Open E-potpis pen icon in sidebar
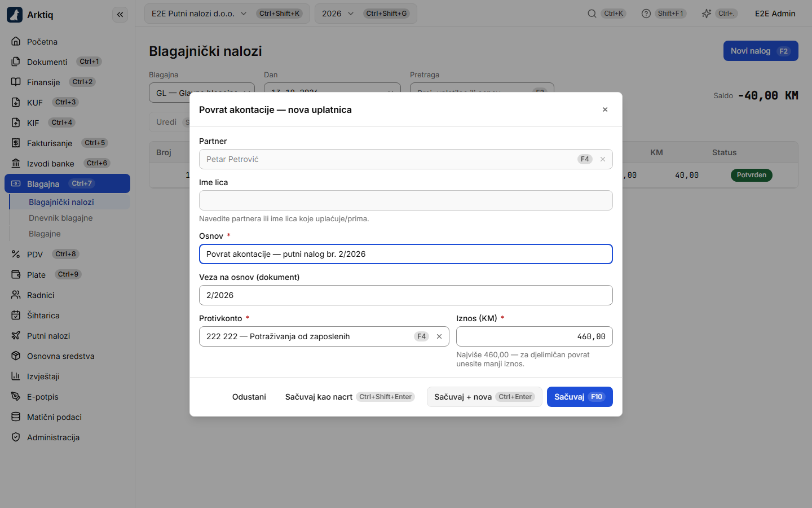 coord(16,396)
